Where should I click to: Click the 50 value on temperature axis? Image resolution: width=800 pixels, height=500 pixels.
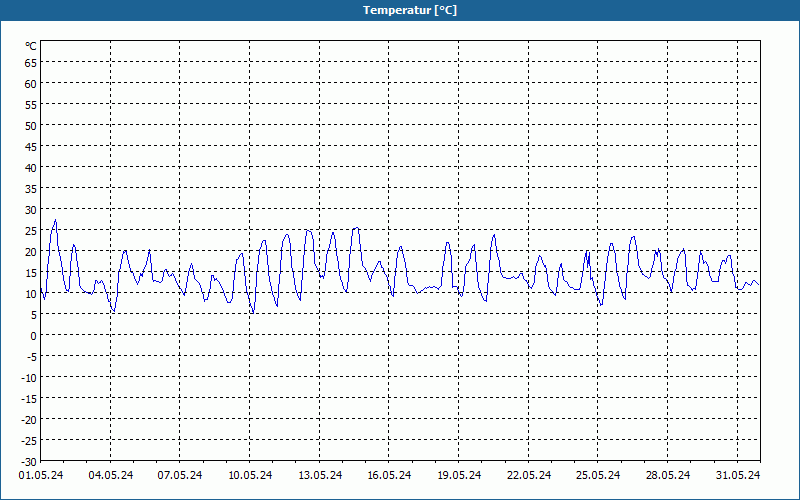(31, 126)
